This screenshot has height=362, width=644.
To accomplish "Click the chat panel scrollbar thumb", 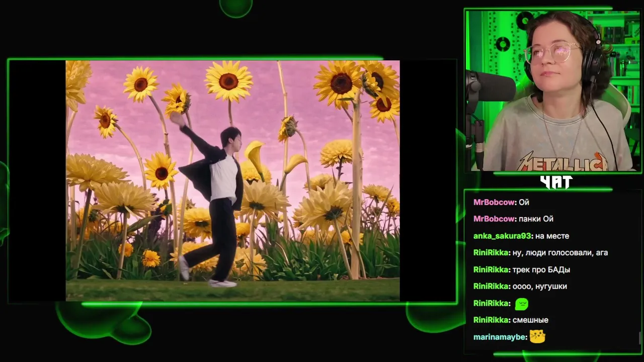I will coord(640,338).
